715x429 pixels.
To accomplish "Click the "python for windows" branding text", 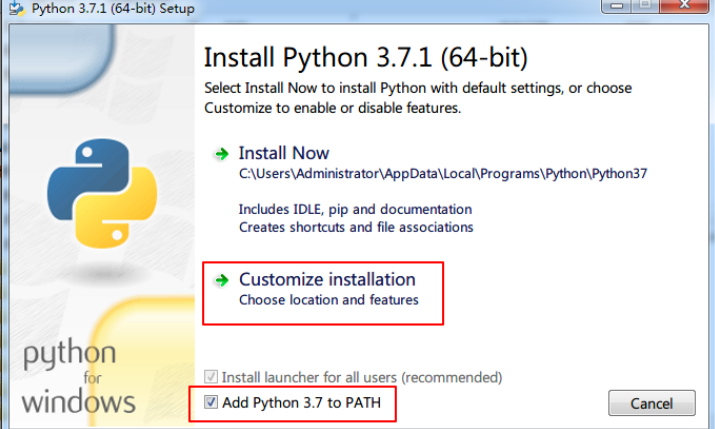I will (78, 379).
